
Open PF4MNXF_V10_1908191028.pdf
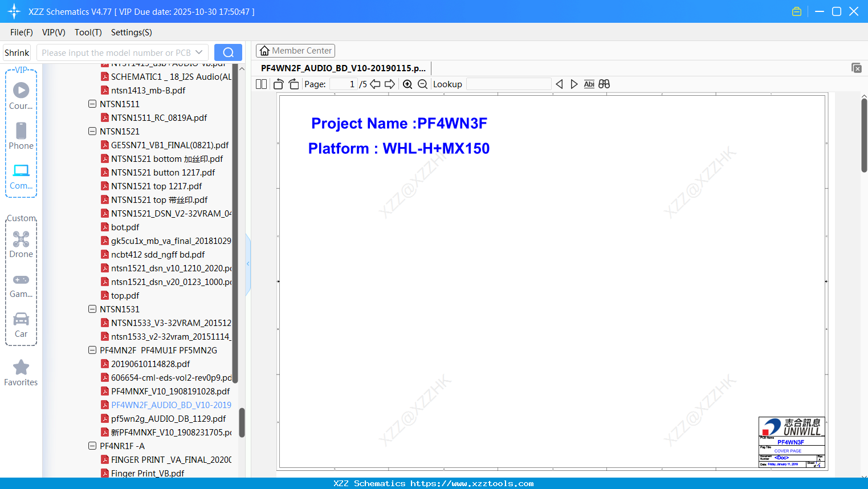click(x=170, y=391)
